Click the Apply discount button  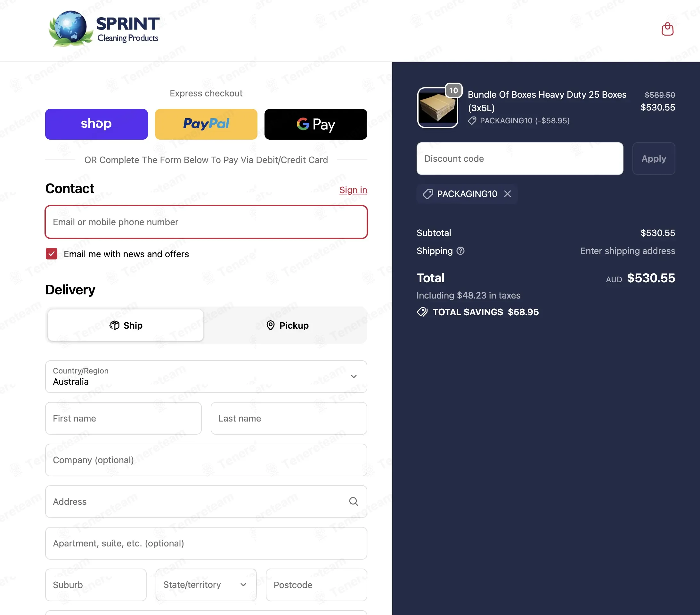[x=654, y=159]
